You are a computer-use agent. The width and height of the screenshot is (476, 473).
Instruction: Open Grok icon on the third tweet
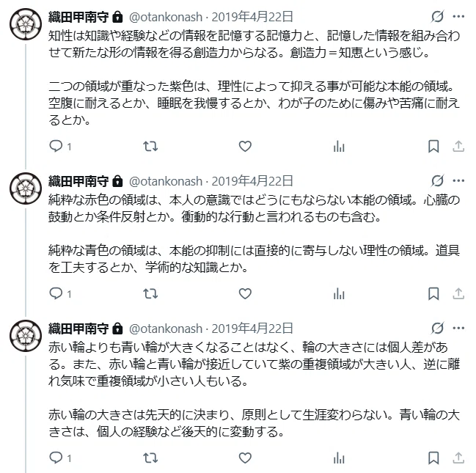coord(437,329)
